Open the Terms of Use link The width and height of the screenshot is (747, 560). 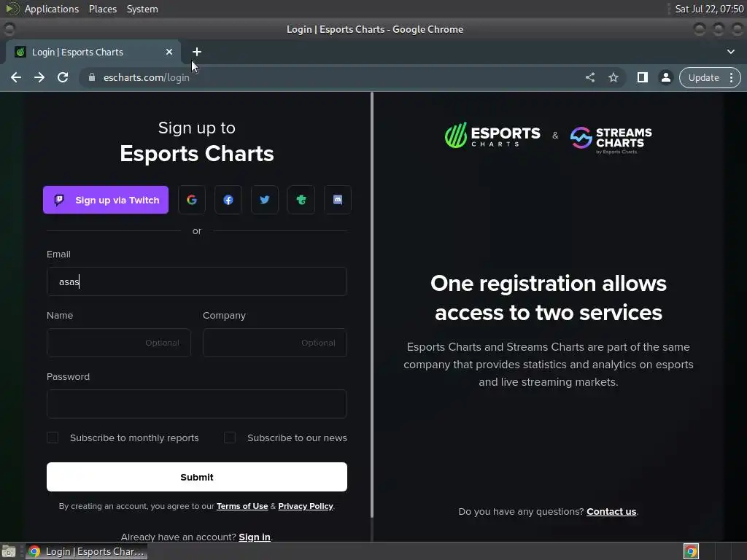(242, 506)
